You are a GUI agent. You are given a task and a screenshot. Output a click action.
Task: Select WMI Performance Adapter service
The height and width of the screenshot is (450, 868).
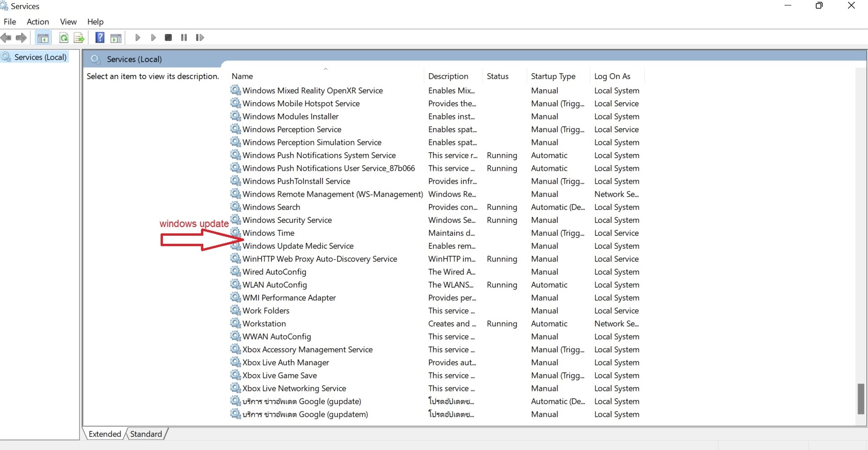tap(289, 297)
